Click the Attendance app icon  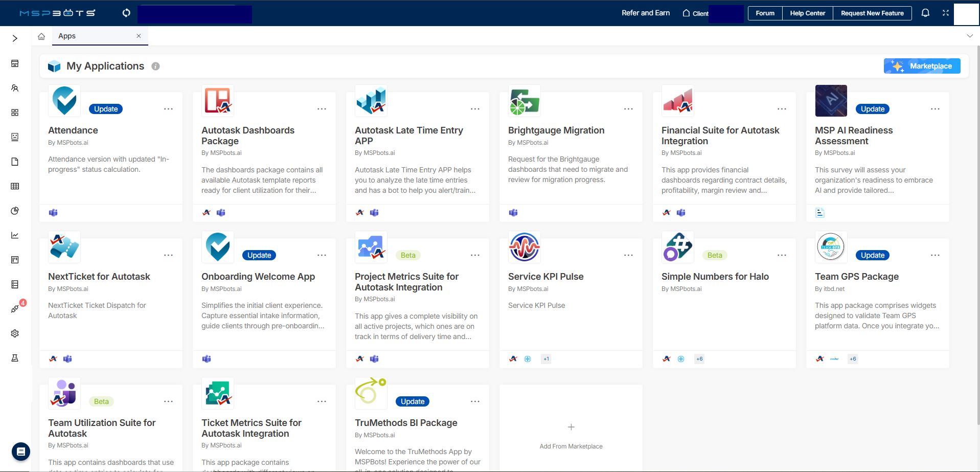coord(64,101)
